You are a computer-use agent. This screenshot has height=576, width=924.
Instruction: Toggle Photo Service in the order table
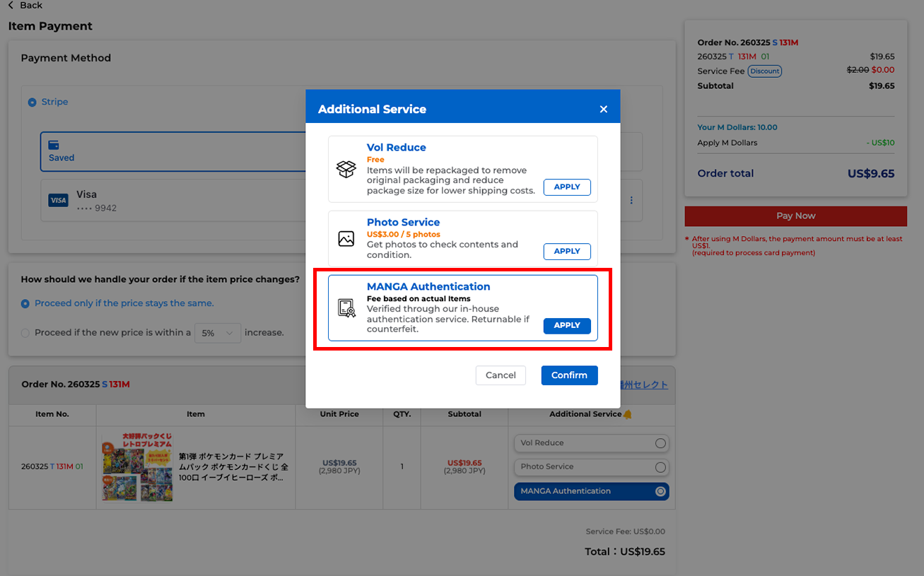click(x=660, y=467)
